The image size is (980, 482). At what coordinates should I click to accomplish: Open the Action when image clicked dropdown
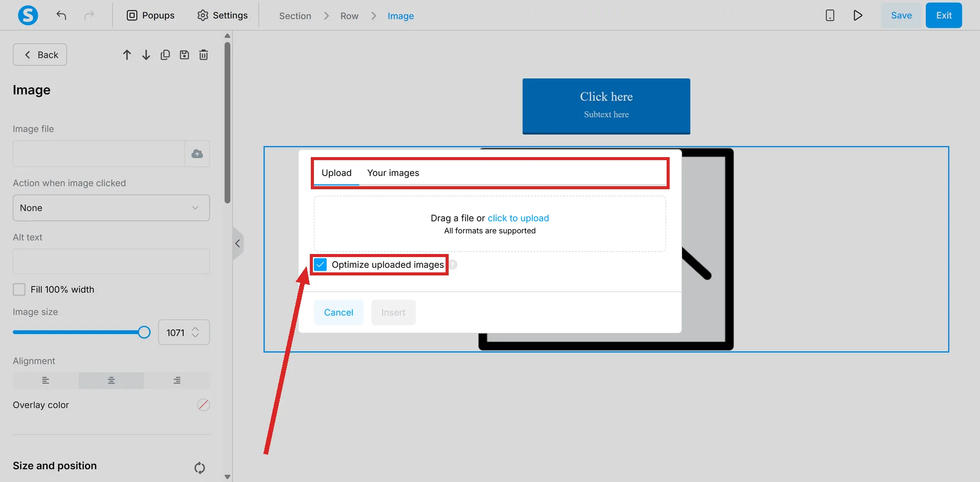tap(111, 208)
